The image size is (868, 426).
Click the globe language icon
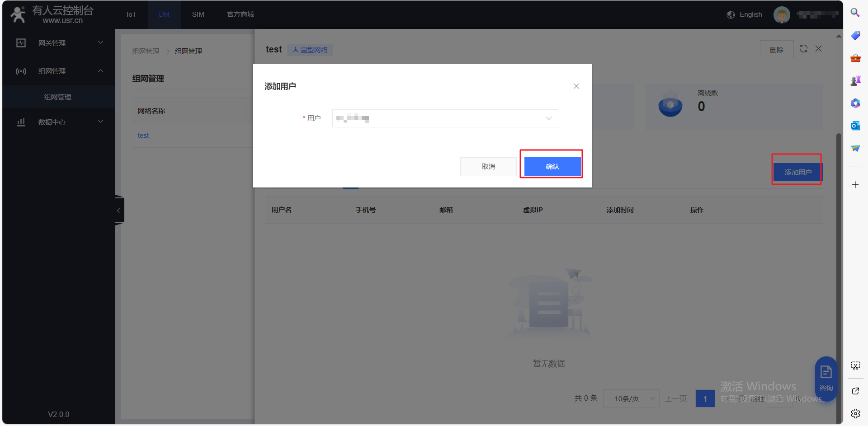(x=731, y=15)
